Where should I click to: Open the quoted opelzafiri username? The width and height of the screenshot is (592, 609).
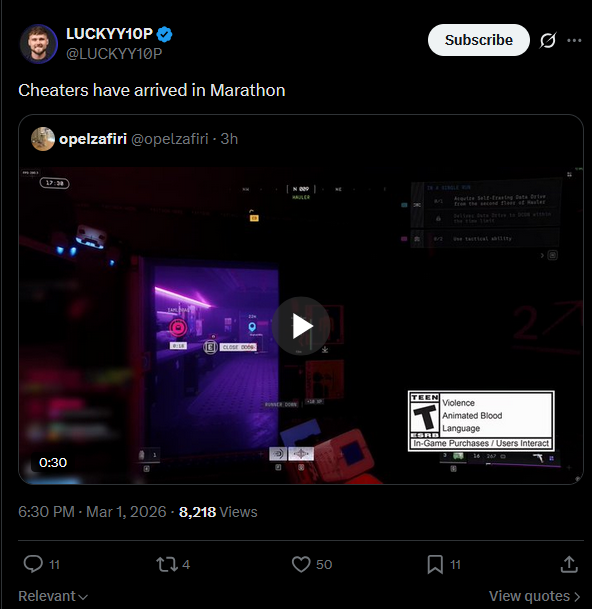[93, 139]
